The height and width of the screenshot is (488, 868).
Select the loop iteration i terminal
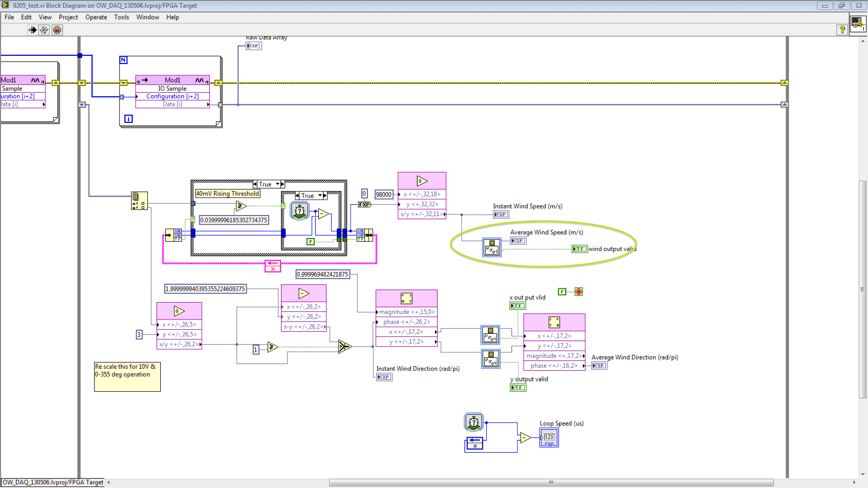pos(128,119)
